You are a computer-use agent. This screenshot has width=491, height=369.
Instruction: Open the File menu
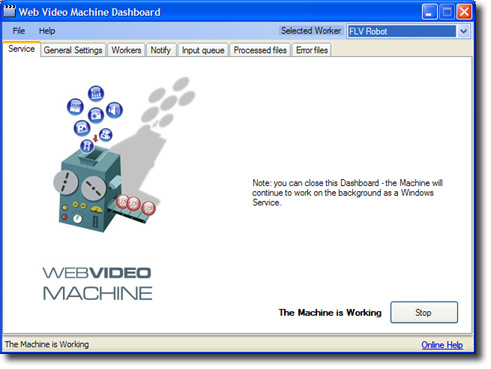(19, 31)
